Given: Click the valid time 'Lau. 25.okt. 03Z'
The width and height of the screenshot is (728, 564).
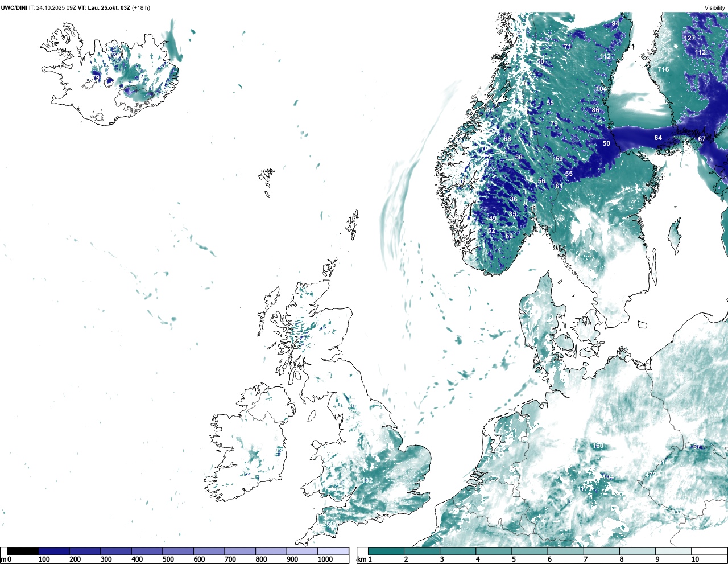Looking at the screenshot, I should coord(109,7).
